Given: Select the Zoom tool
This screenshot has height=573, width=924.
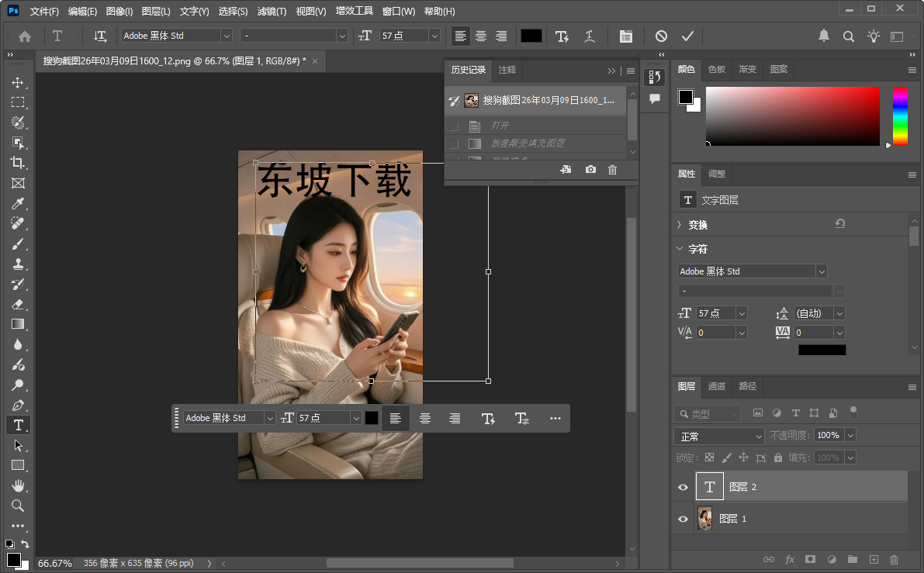Looking at the screenshot, I should [18, 506].
